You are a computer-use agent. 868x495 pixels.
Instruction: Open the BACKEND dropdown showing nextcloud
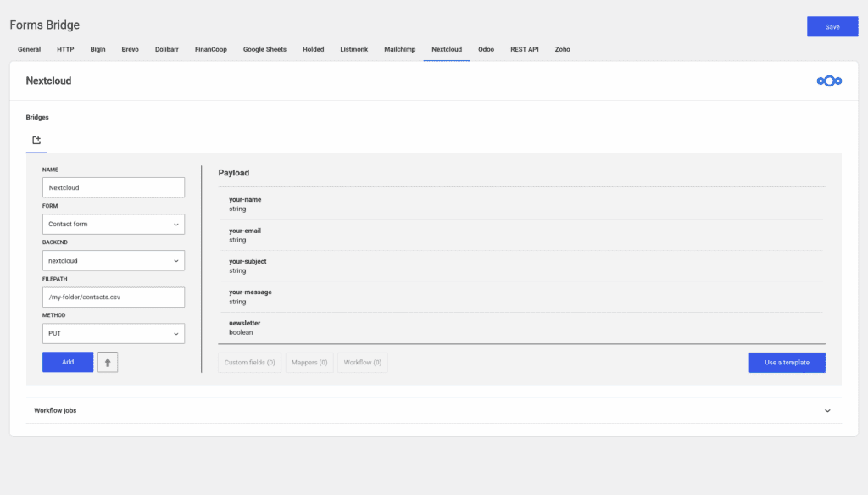(x=113, y=260)
